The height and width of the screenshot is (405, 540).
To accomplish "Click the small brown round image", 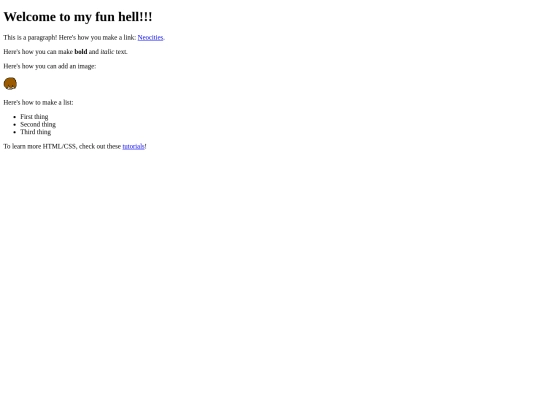I will (x=10, y=84).
